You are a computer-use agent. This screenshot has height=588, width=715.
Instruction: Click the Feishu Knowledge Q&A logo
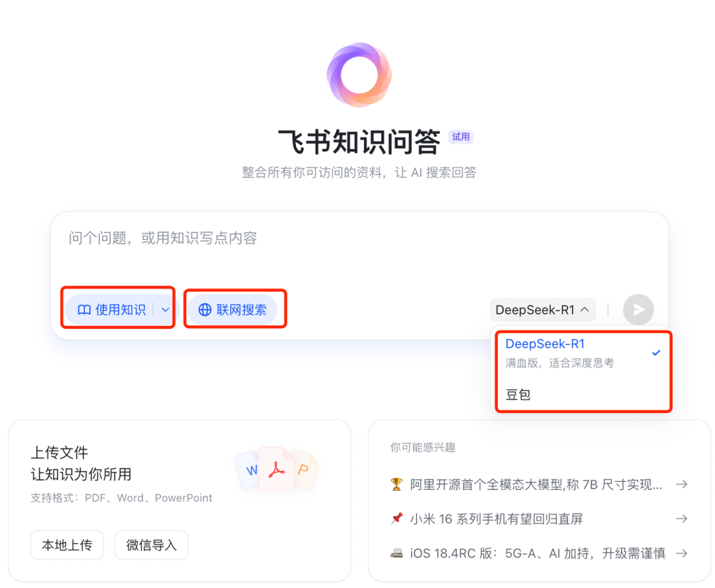[x=359, y=75]
